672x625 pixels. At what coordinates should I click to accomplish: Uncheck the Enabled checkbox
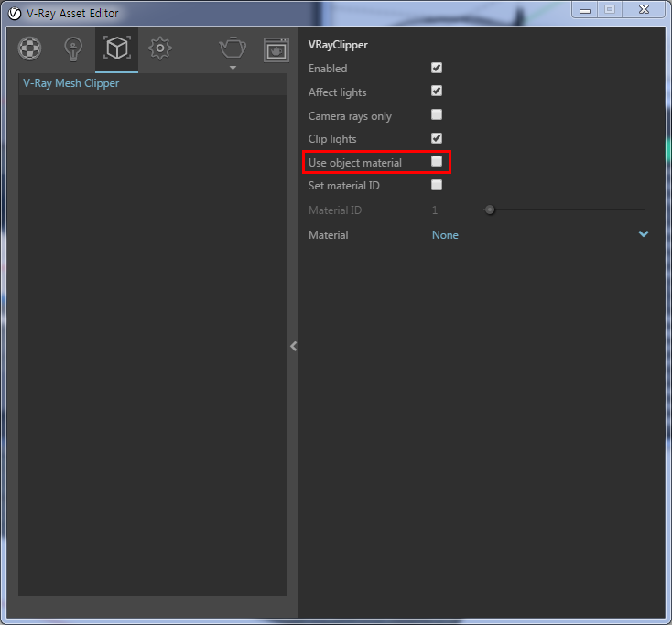(437, 68)
